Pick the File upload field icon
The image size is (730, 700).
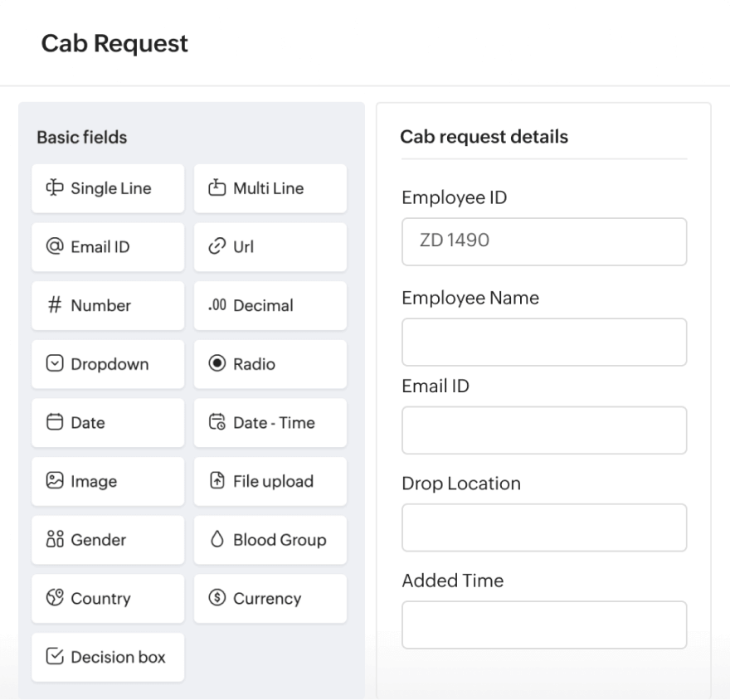[270, 481]
